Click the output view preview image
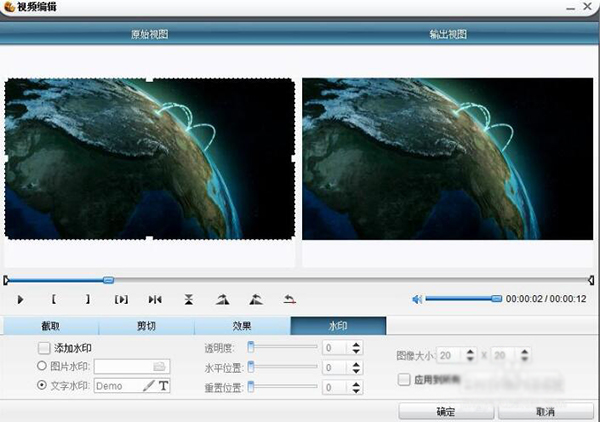The width and height of the screenshot is (600, 422). point(448,159)
